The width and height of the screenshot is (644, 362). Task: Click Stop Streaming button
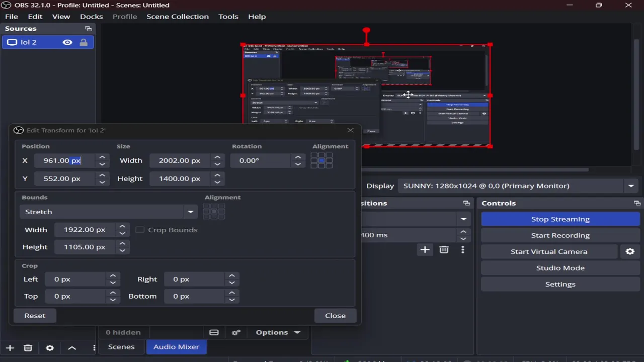tap(560, 219)
